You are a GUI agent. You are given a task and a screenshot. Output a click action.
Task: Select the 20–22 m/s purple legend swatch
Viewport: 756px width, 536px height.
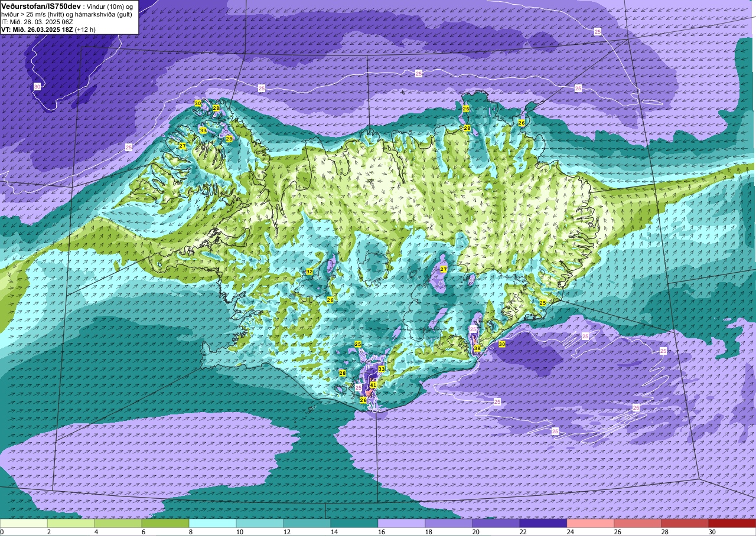click(496, 523)
